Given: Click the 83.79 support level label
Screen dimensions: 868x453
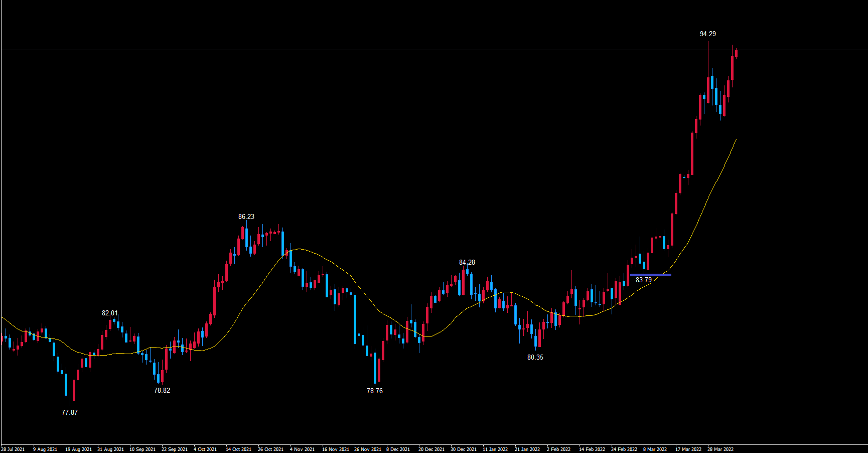Looking at the screenshot, I should tap(644, 280).
